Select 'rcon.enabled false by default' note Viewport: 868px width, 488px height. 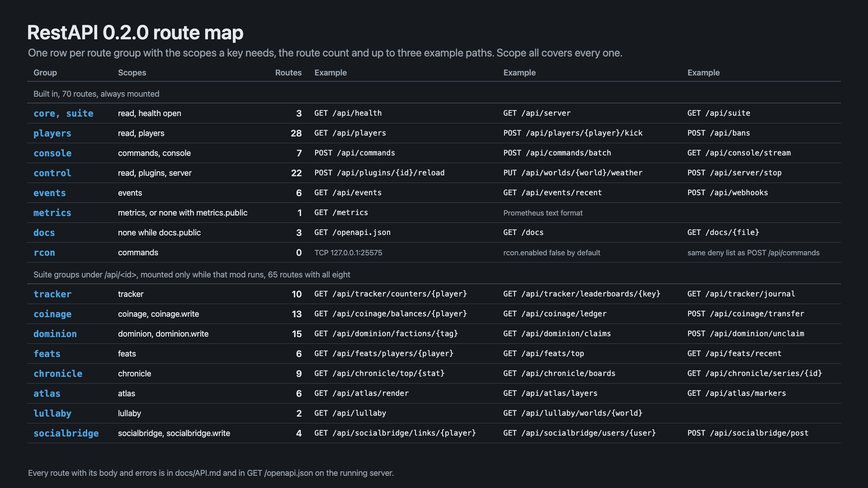coord(552,253)
